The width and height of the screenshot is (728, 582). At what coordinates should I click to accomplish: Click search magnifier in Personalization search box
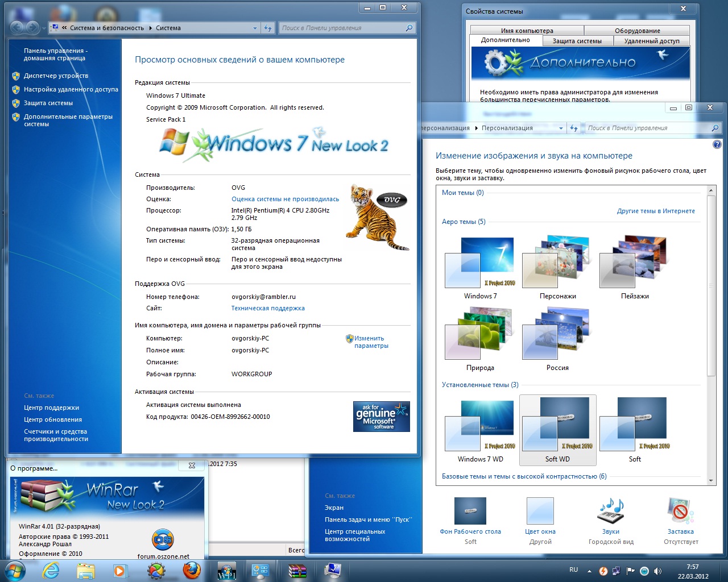(x=715, y=128)
